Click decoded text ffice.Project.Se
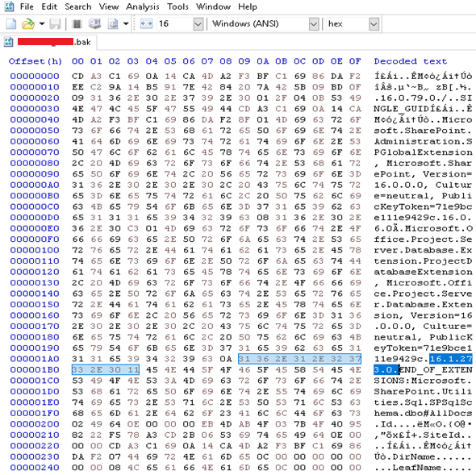The image size is (476, 475). pyautogui.click(x=423, y=240)
